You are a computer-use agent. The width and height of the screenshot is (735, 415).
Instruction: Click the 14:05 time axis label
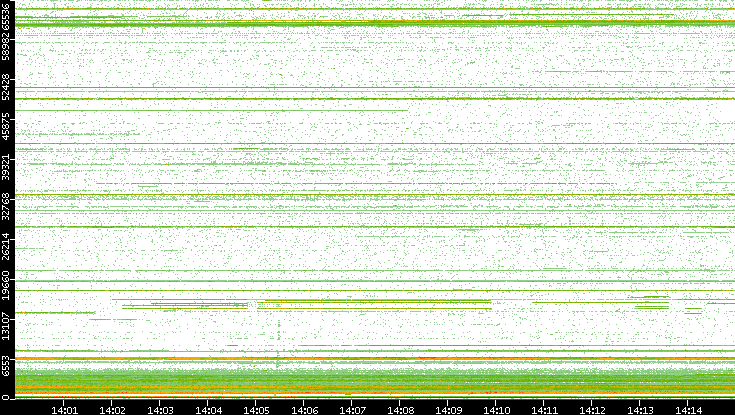click(256, 408)
